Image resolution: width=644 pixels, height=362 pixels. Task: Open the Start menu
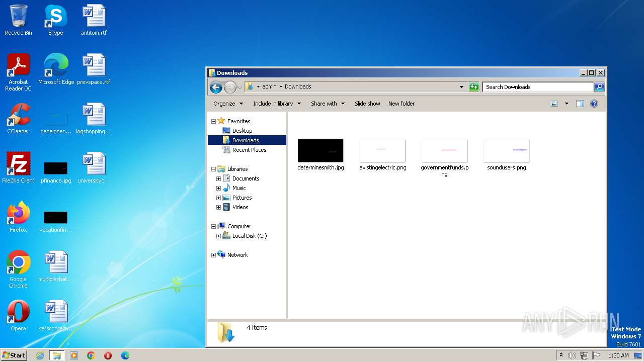(x=14, y=355)
